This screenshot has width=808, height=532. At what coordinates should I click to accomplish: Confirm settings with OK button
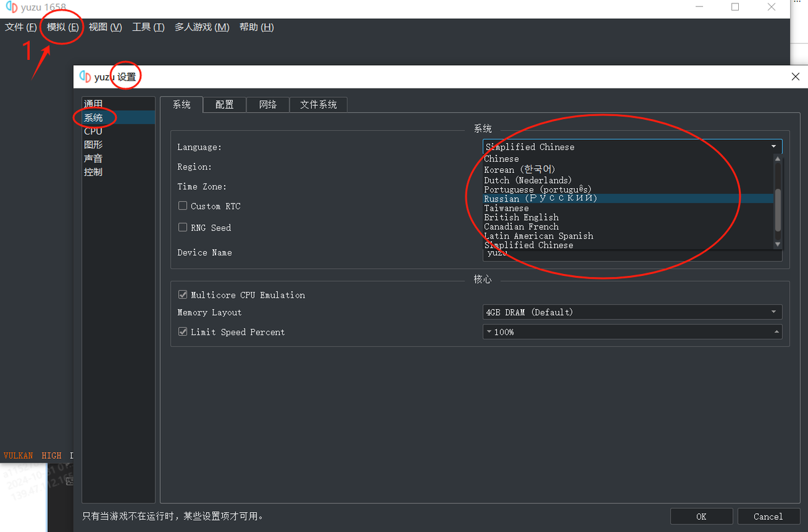click(x=702, y=517)
